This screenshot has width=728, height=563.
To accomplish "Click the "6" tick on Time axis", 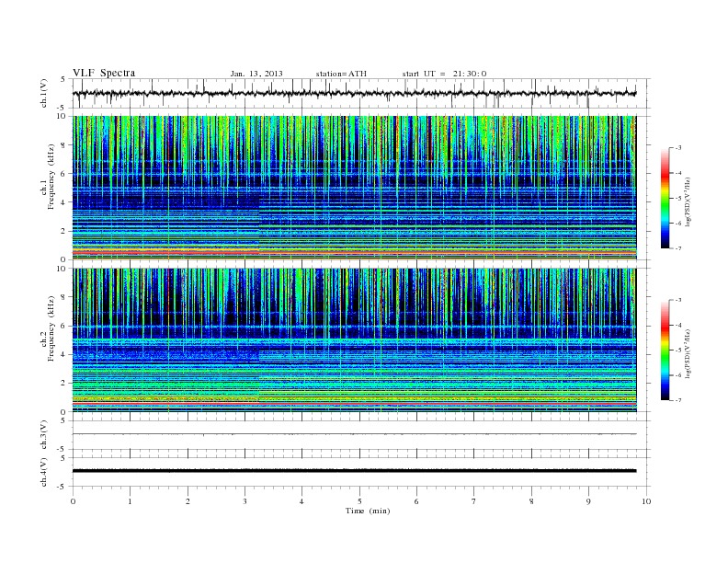I will (x=416, y=501).
